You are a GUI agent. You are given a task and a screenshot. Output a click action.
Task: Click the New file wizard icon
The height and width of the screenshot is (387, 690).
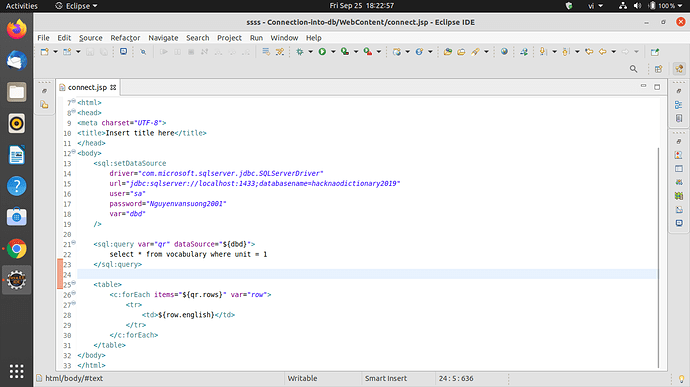(44, 52)
